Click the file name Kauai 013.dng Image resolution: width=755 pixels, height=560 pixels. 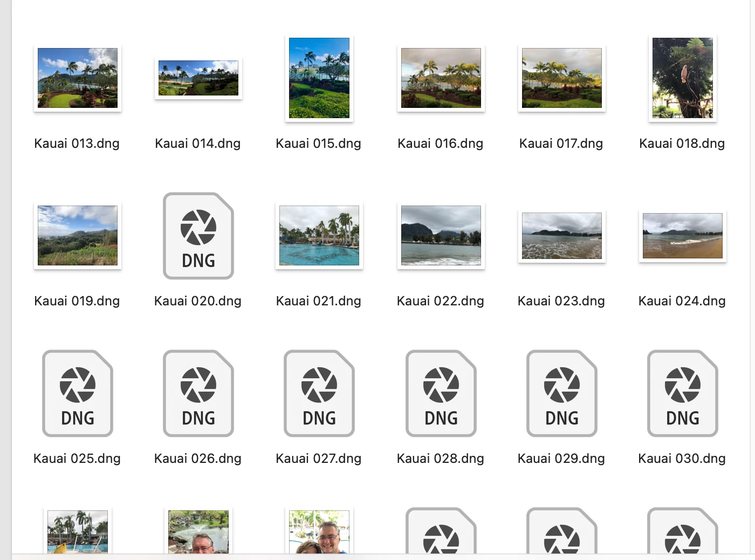77,144
